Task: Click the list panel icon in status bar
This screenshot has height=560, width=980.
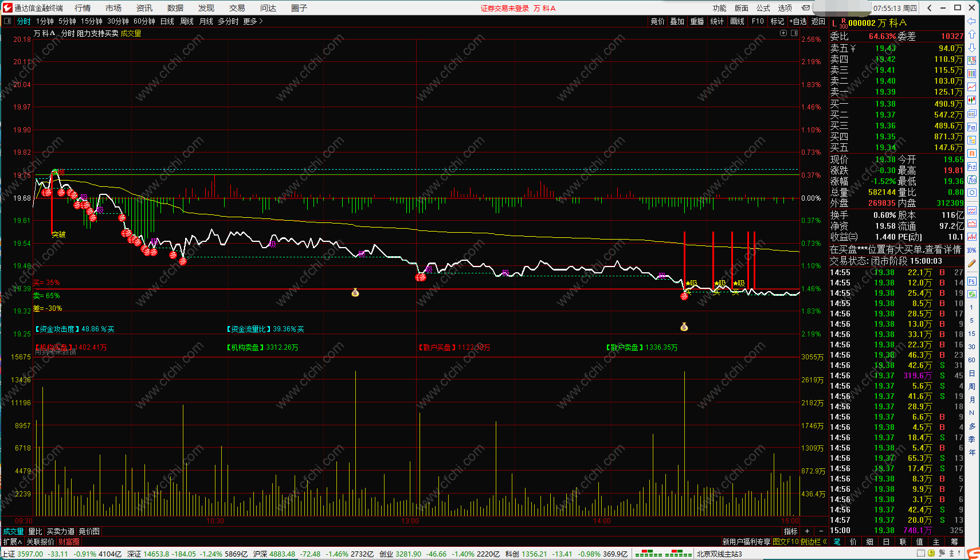Action: pos(921,553)
